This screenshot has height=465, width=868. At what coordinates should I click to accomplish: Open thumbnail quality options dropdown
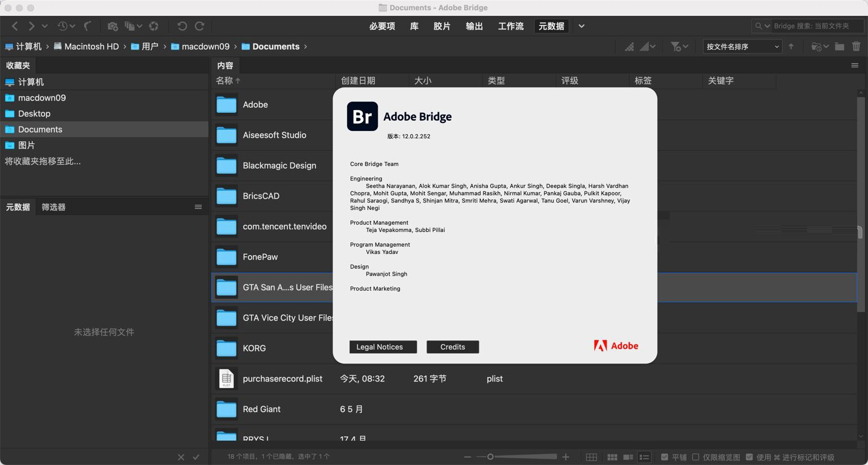(648, 46)
